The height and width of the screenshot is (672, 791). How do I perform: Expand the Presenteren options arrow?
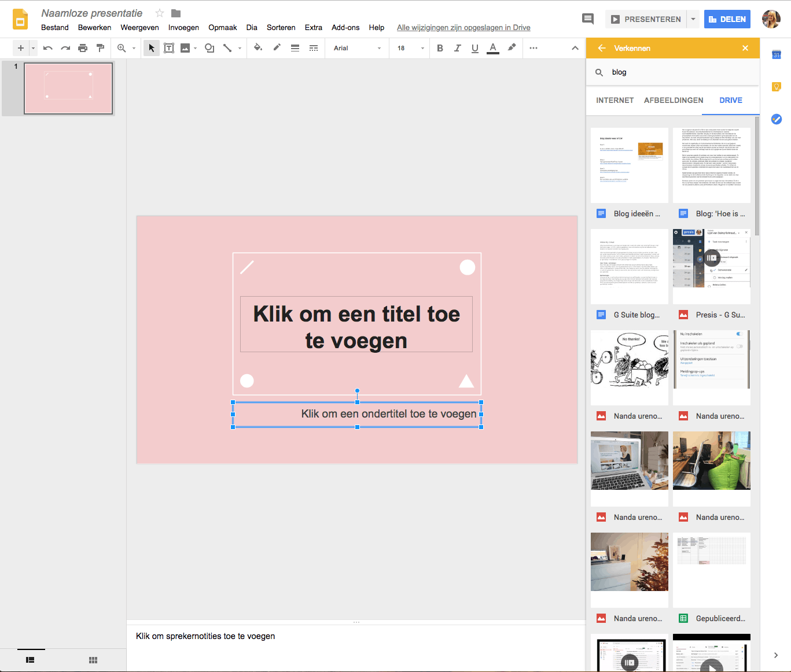(x=693, y=19)
